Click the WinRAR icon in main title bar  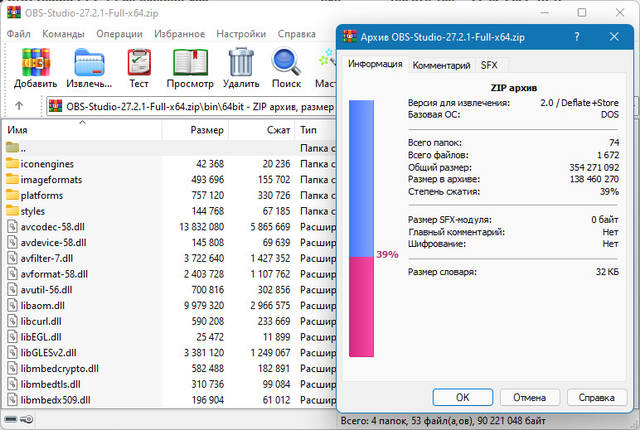(14, 12)
